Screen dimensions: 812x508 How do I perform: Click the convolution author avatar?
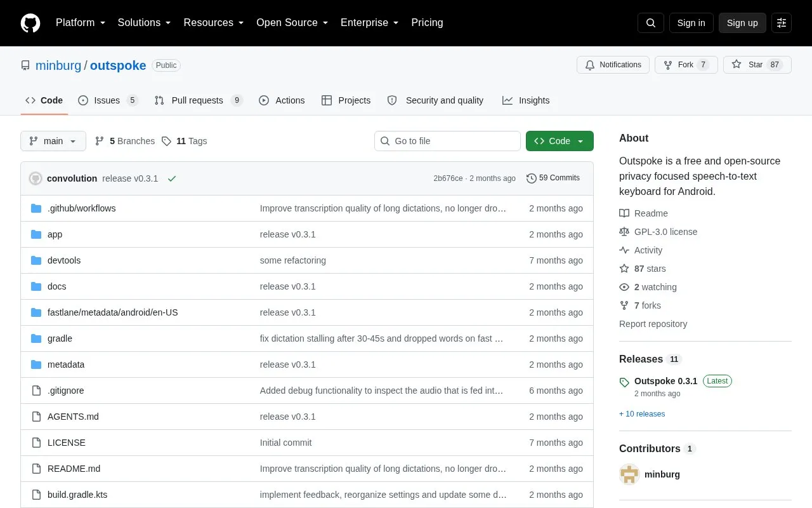36,178
